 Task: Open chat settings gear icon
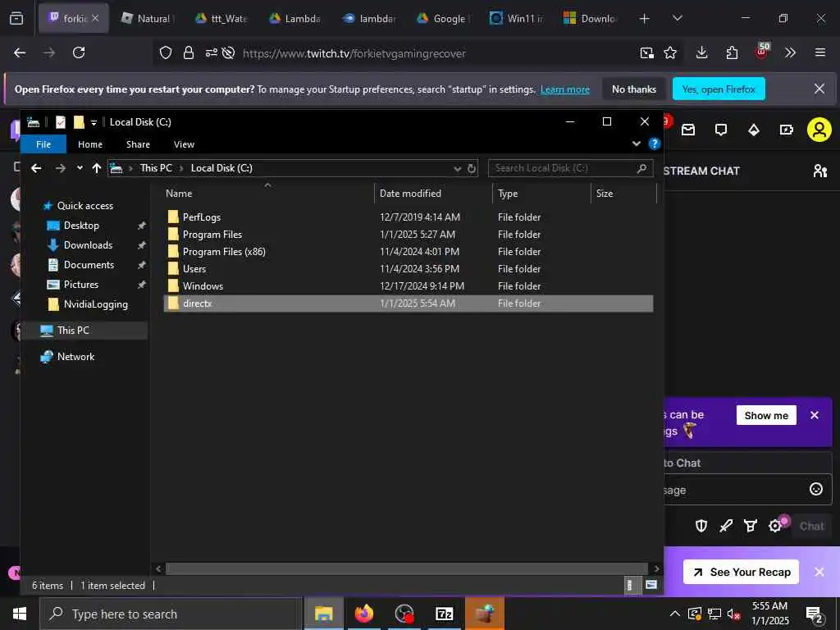(x=774, y=526)
